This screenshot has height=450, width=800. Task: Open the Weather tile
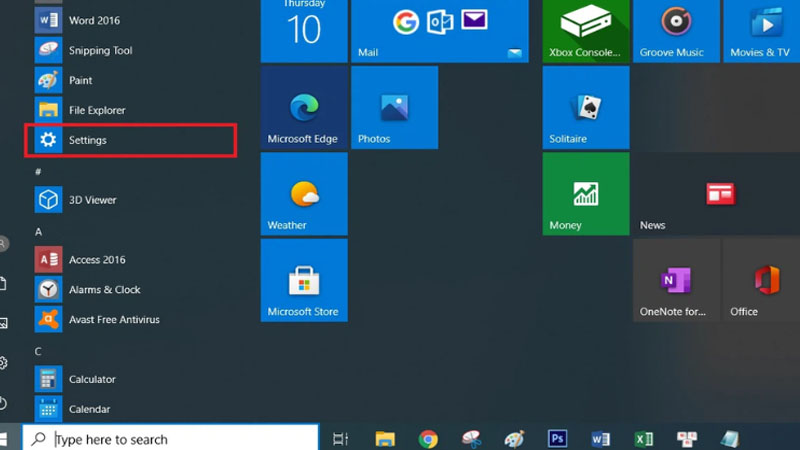304,194
